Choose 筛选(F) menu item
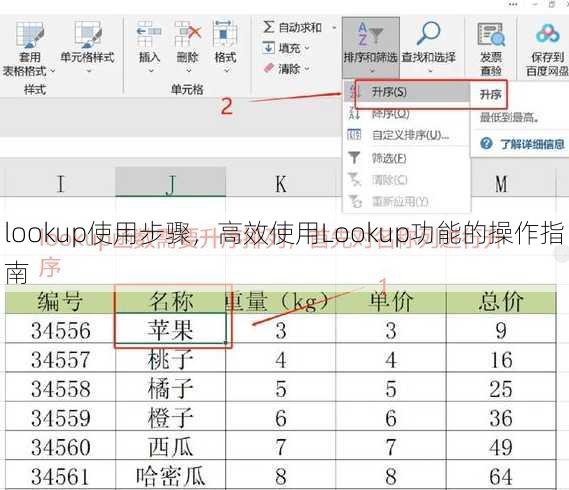 pos(407,158)
